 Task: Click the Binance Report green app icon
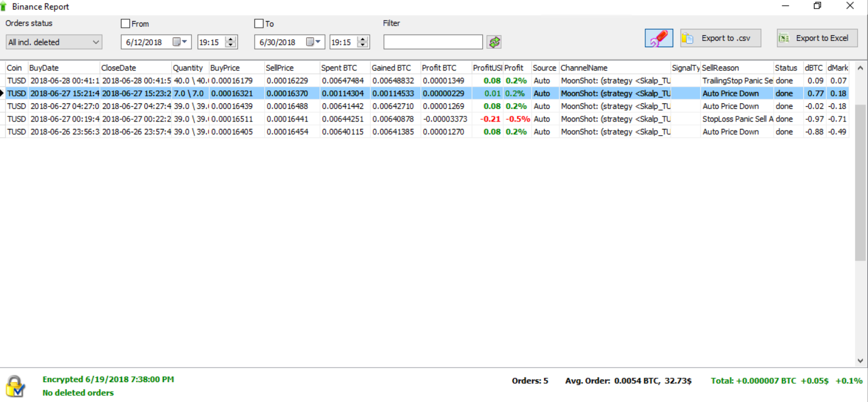pos(4,6)
